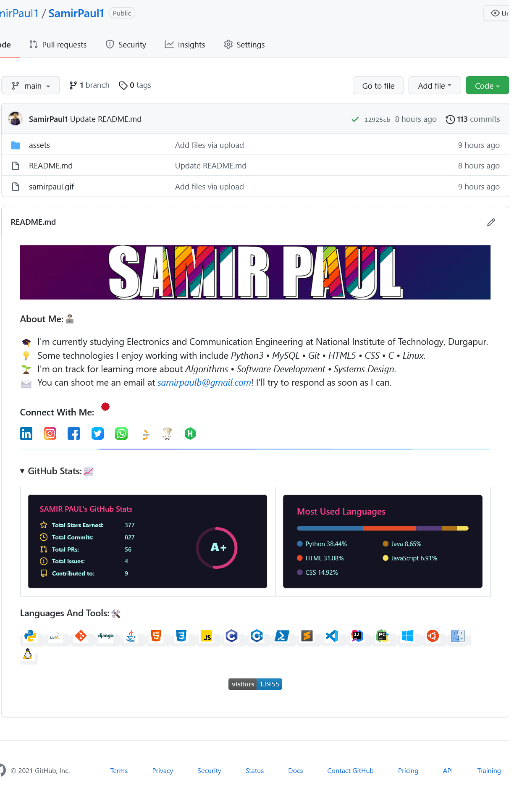Open the Instagram social icon
This screenshot has width=514, height=812.
[x=50, y=433]
